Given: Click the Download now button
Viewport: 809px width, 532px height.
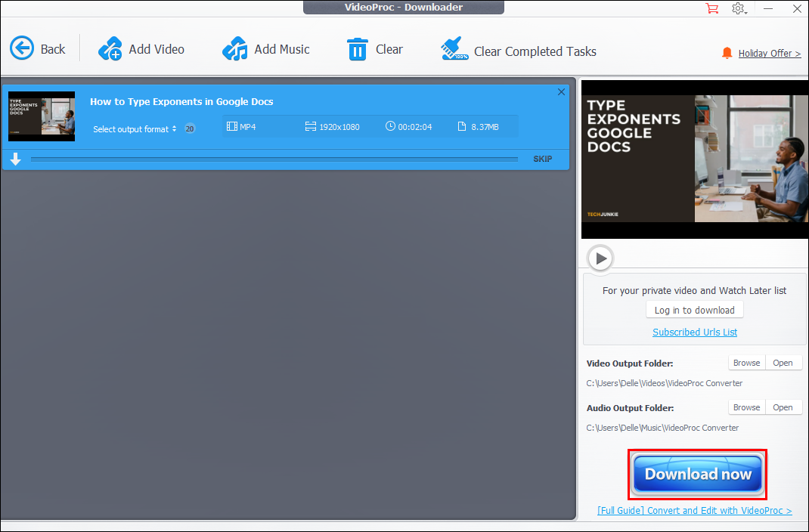Looking at the screenshot, I should [698, 475].
